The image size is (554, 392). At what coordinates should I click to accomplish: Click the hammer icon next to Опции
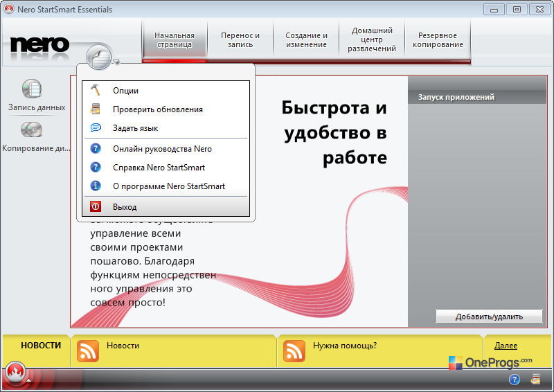[96, 90]
